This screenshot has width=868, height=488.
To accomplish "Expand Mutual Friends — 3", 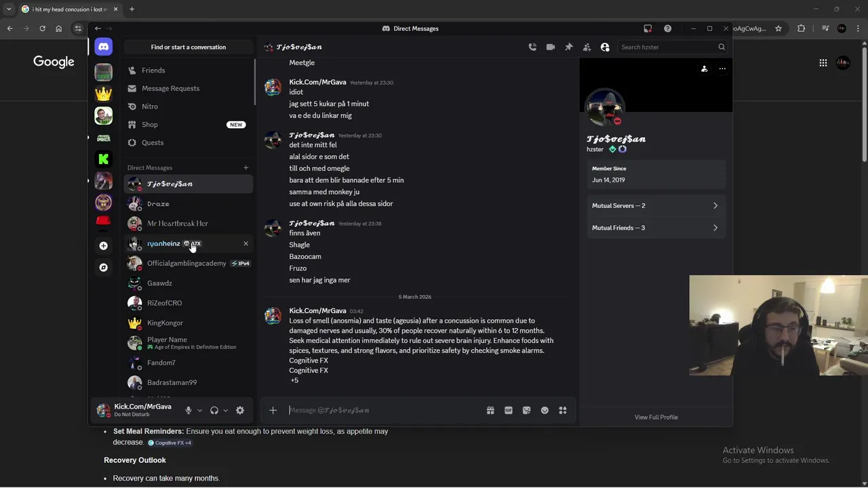I will (655, 228).
